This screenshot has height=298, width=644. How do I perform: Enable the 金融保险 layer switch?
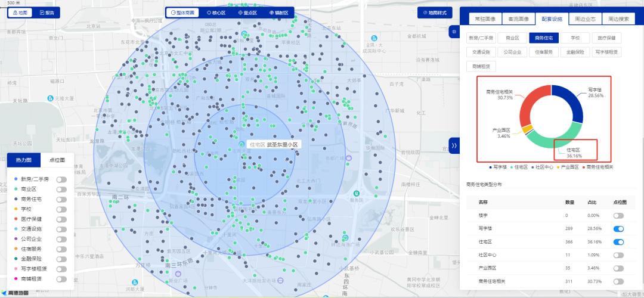tap(61, 259)
